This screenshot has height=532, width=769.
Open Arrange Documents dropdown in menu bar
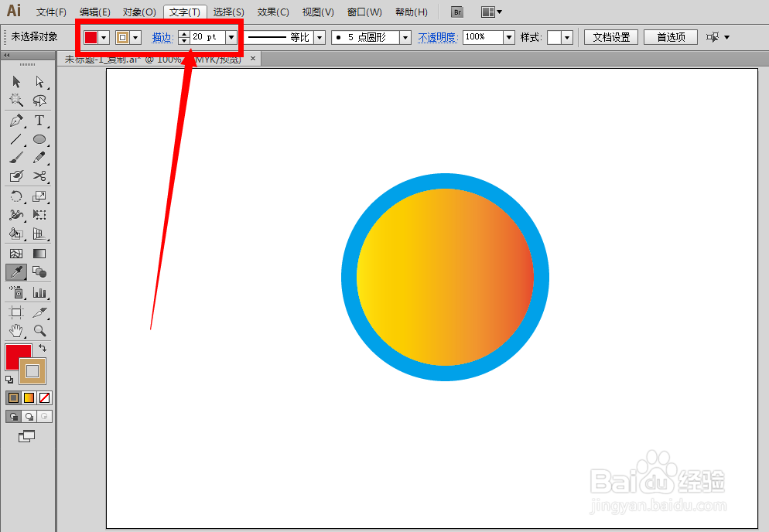coord(491,12)
